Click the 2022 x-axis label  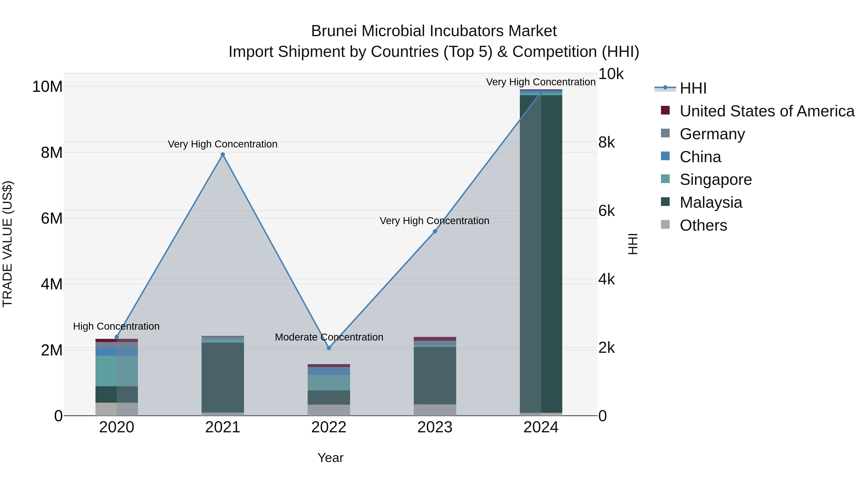pos(329,427)
